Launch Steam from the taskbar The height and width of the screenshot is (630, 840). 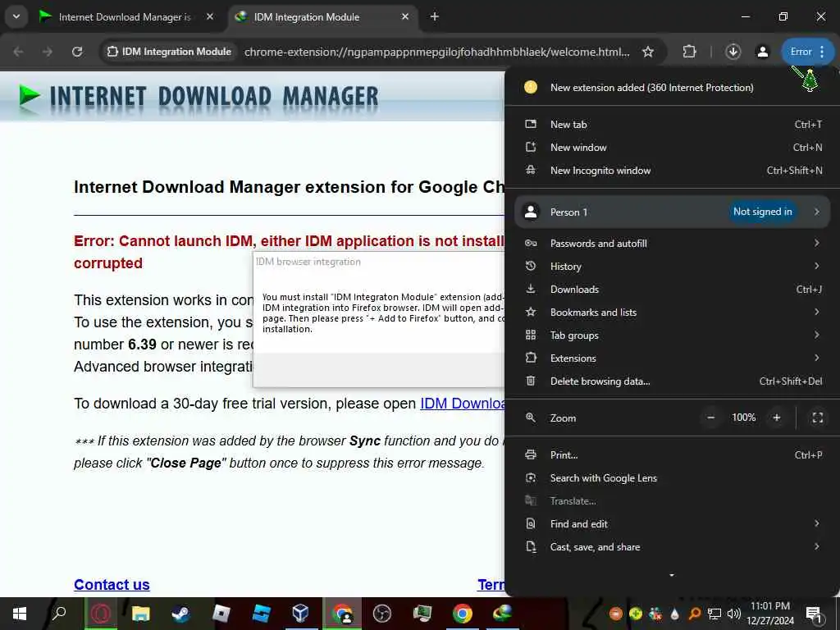coord(180,614)
